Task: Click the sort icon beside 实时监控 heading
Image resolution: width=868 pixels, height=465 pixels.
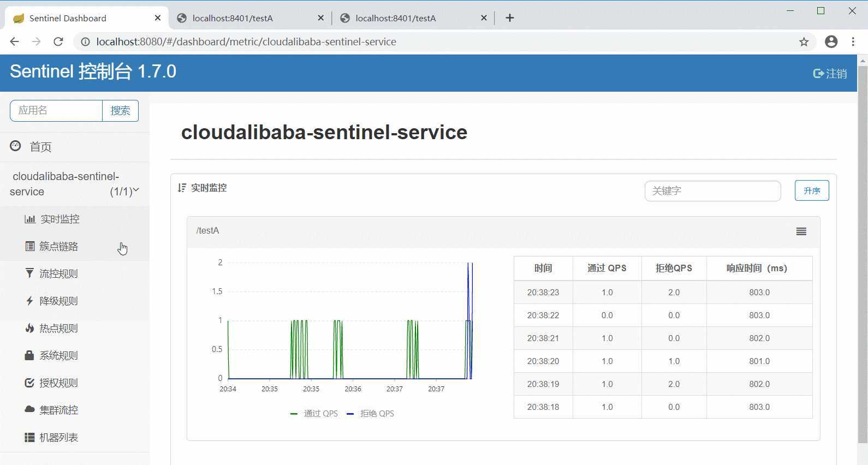Action: pyautogui.click(x=182, y=188)
